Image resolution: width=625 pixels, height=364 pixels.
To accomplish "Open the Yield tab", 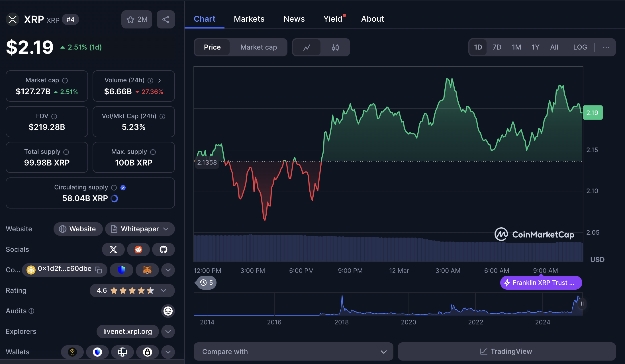I will pos(333,19).
